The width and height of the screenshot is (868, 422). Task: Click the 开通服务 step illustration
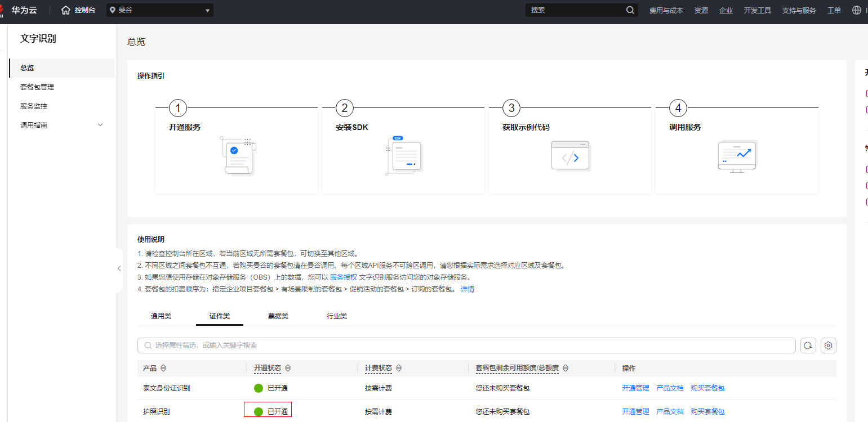(239, 156)
